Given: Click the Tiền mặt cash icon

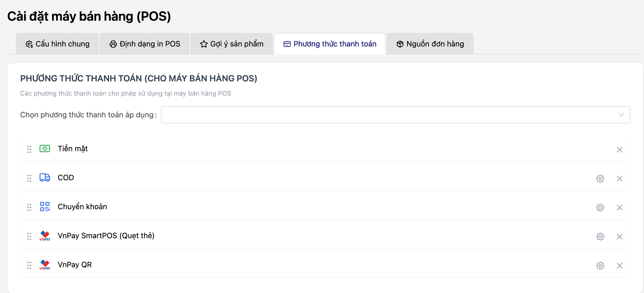Looking at the screenshot, I should click(45, 149).
